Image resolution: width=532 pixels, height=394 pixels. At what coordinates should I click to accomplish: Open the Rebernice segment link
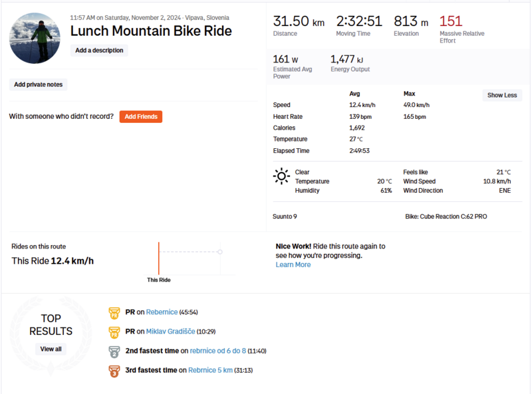162,312
